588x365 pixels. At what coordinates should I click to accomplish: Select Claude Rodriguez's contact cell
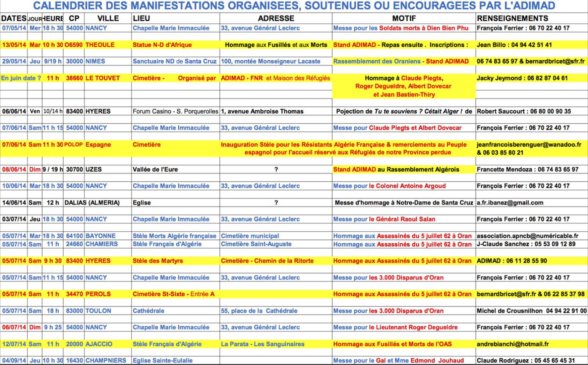(x=526, y=361)
